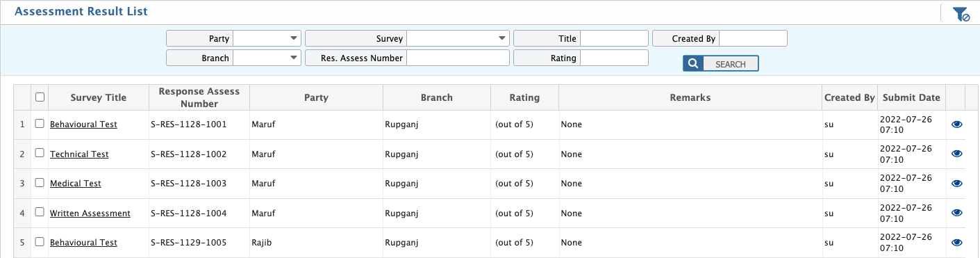The width and height of the screenshot is (980, 258).
Task: Open Behavioural Test link for S-RES-1128-1001
Action: tap(83, 124)
